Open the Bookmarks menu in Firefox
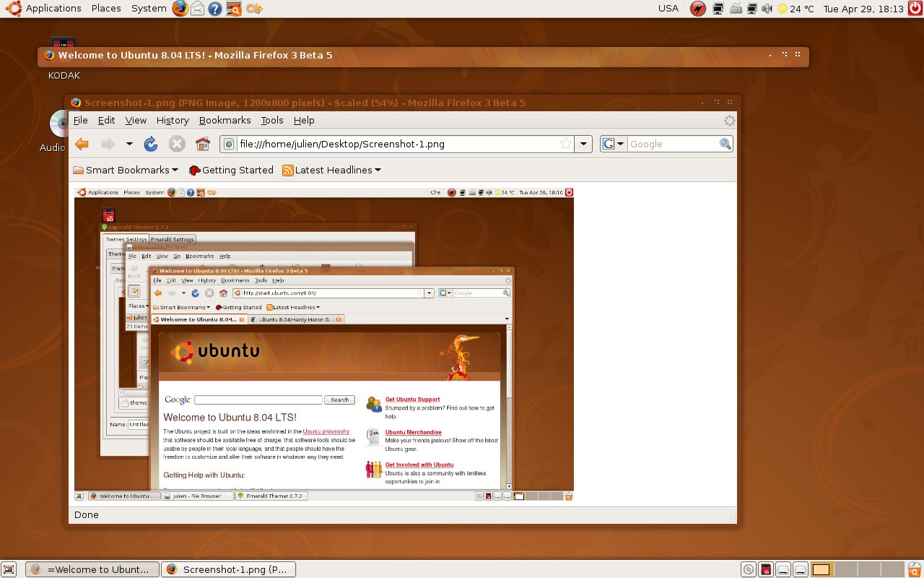The width and height of the screenshot is (924, 578). point(225,121)
